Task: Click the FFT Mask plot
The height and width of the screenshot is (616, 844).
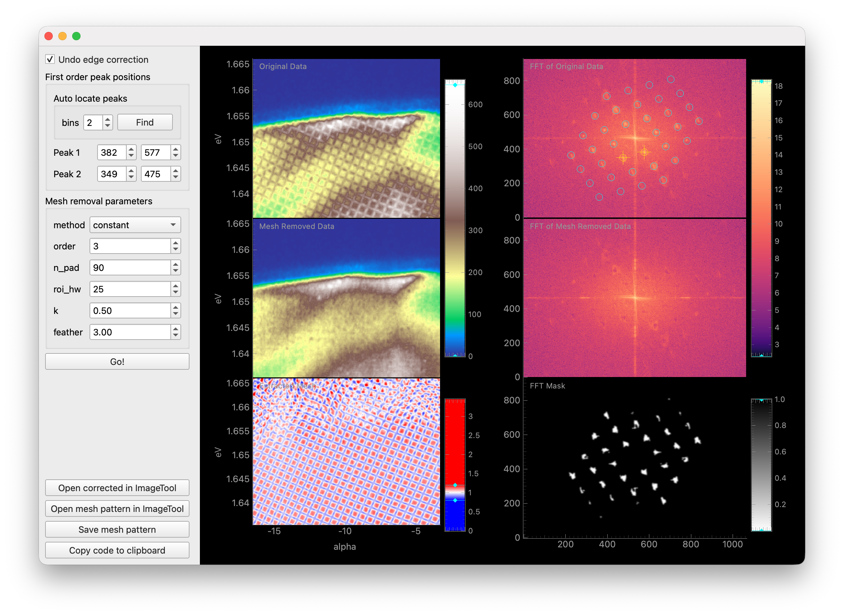Action: pyautogui.click(x=635, y=458)
